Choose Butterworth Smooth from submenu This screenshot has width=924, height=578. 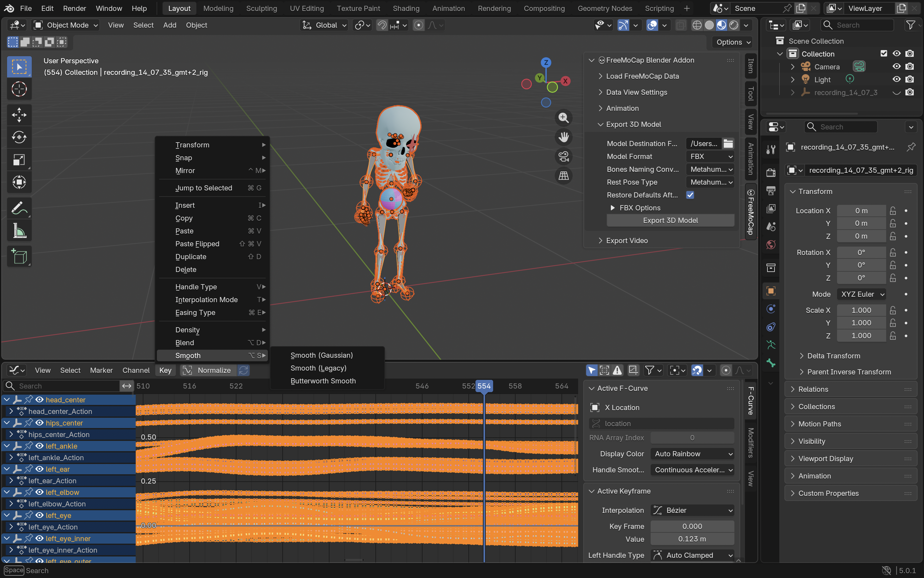(327, 381)
